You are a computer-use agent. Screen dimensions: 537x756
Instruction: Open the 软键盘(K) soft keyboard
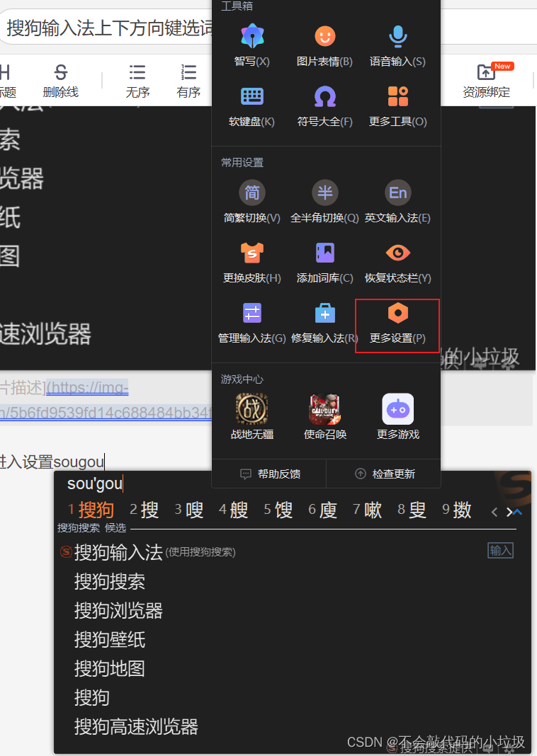tap(252, 106)
